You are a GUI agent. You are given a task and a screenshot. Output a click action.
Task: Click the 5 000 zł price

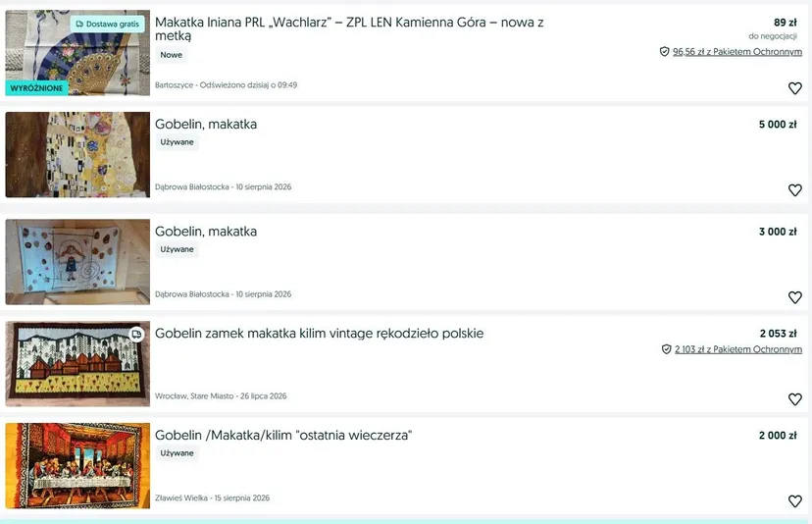click(778, 125)
